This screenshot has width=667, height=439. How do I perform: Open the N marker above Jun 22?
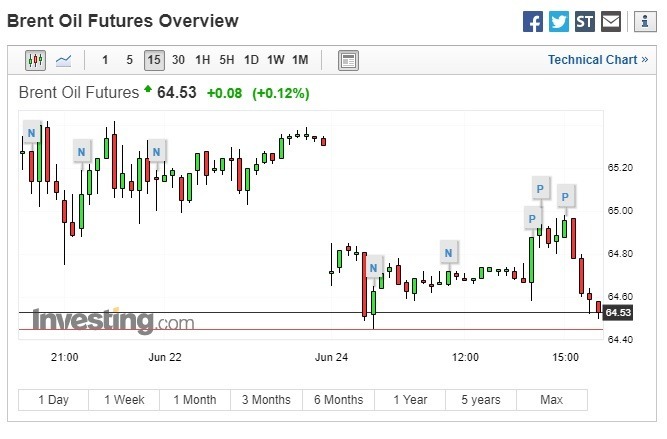tap(157, 152)
